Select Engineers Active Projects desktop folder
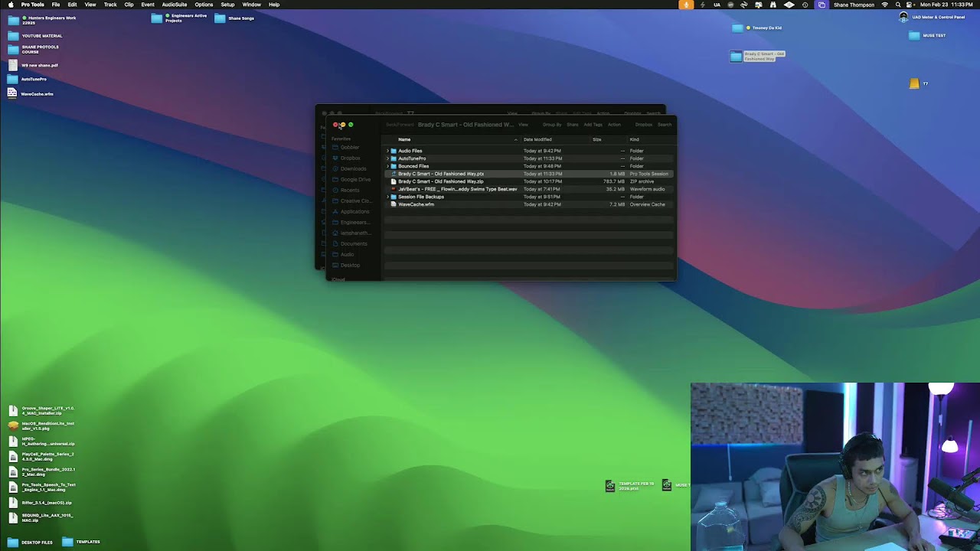 (x=180, y=18)
